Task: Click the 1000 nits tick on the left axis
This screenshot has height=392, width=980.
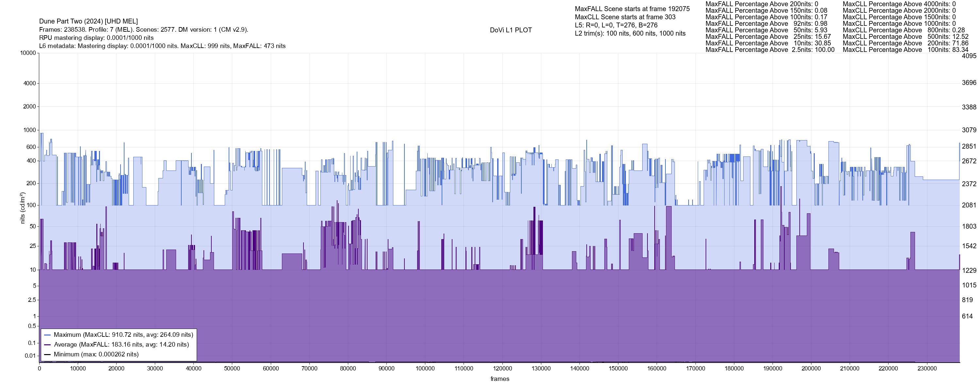Action: click(x=29, y=130)
